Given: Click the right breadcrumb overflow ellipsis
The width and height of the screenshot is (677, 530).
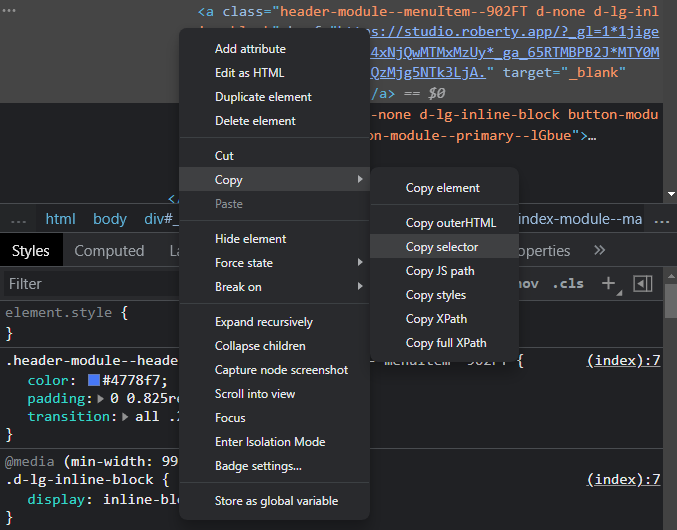Looking at the screenshot, I should 661,219.
